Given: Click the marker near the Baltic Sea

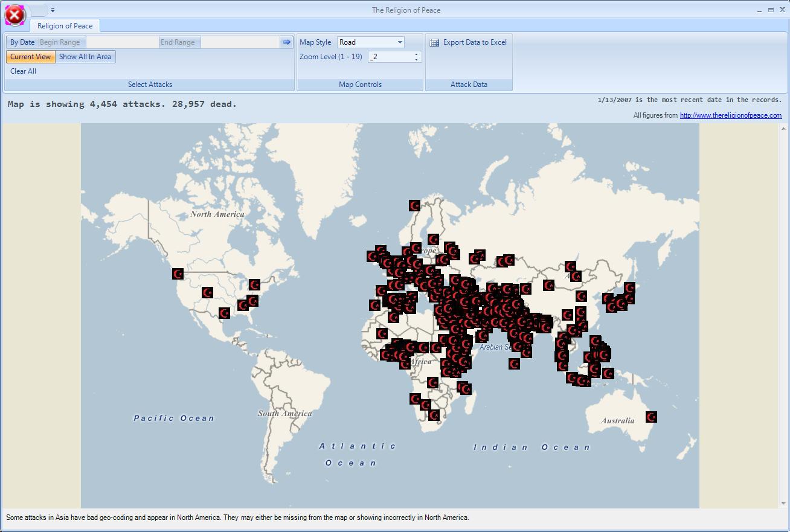Looking at the screenshot, I should point(433,240).
